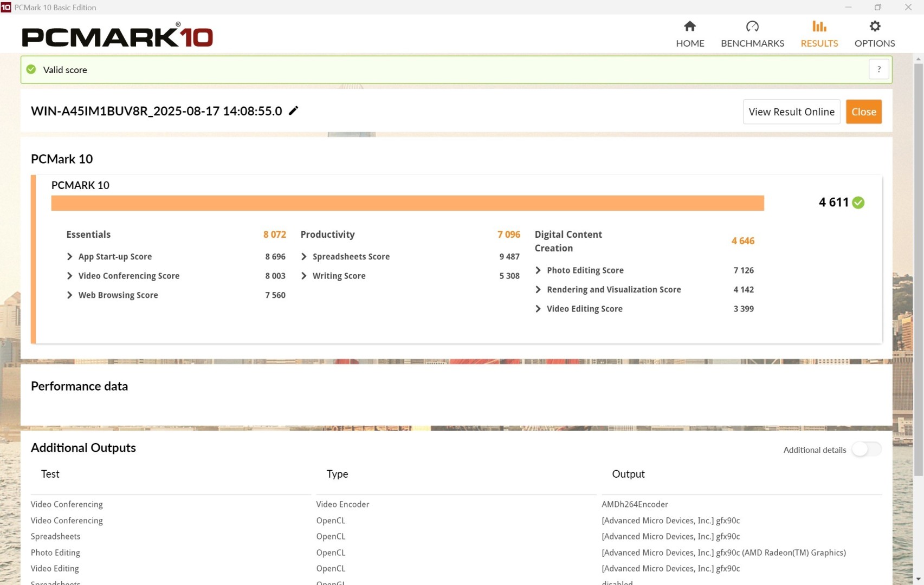Switch to the BENCHMARKS tab
This screenshot has width=924, height=585.
click(x=752, y=43)
